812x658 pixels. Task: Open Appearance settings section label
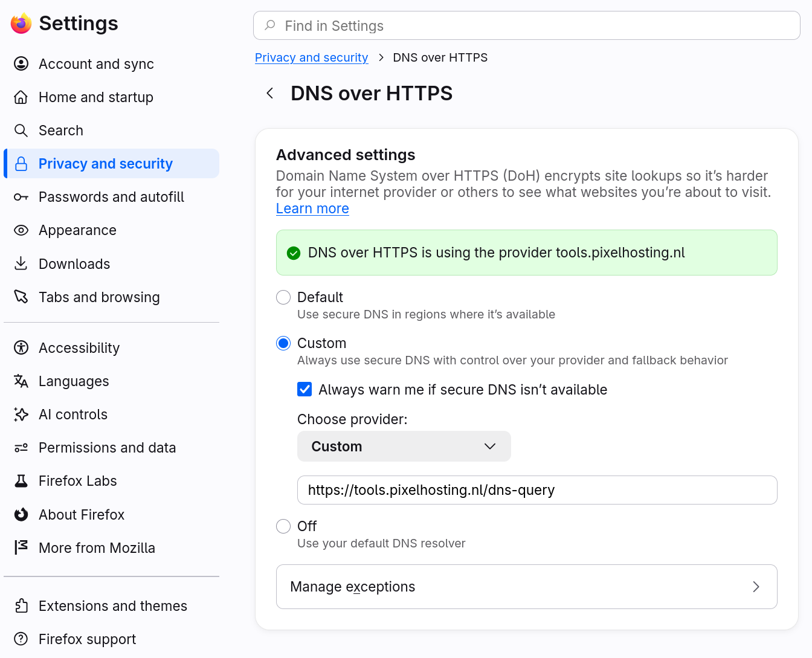77,230
